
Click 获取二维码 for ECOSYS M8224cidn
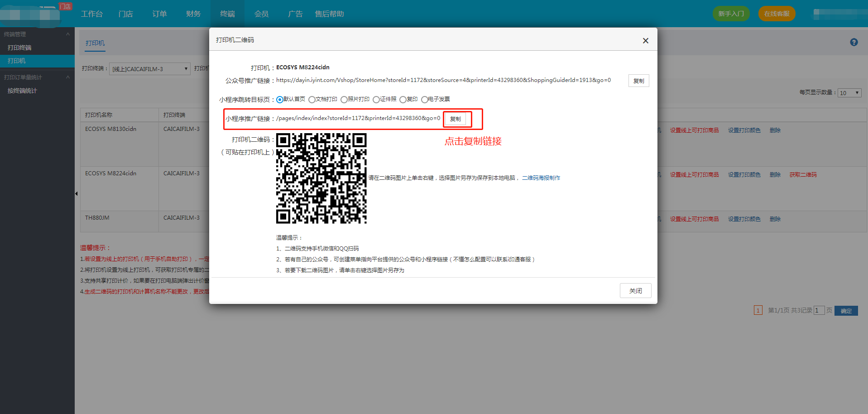coord(803,174)
